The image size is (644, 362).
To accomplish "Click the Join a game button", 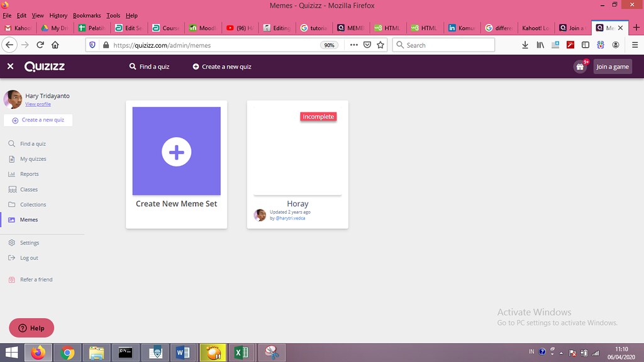I will [x=613, y=67].
